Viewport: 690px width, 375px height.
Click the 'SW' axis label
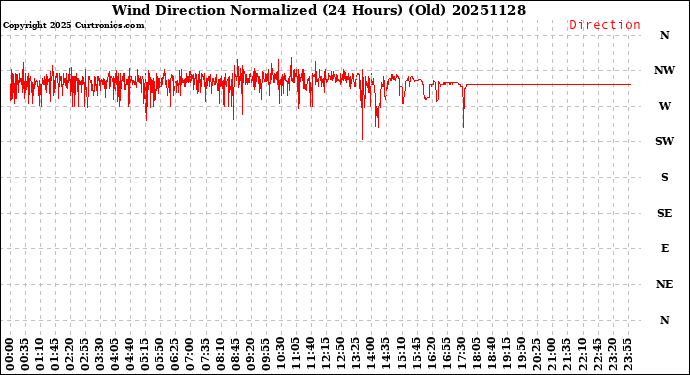point(664,141)
